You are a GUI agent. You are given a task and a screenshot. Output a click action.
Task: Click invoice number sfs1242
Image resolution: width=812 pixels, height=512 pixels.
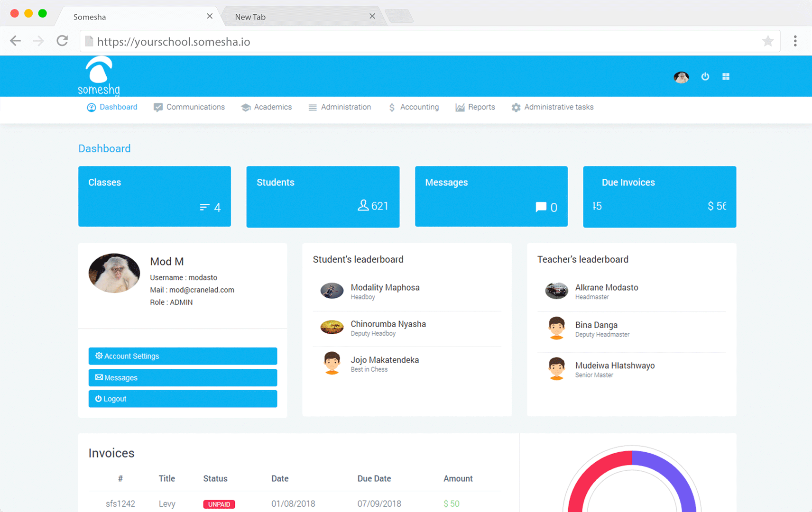tap(120, 503)
